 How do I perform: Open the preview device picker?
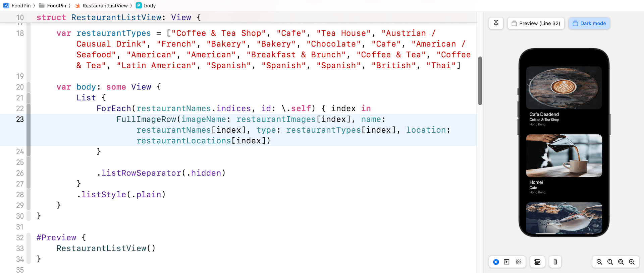coord(555,262)
